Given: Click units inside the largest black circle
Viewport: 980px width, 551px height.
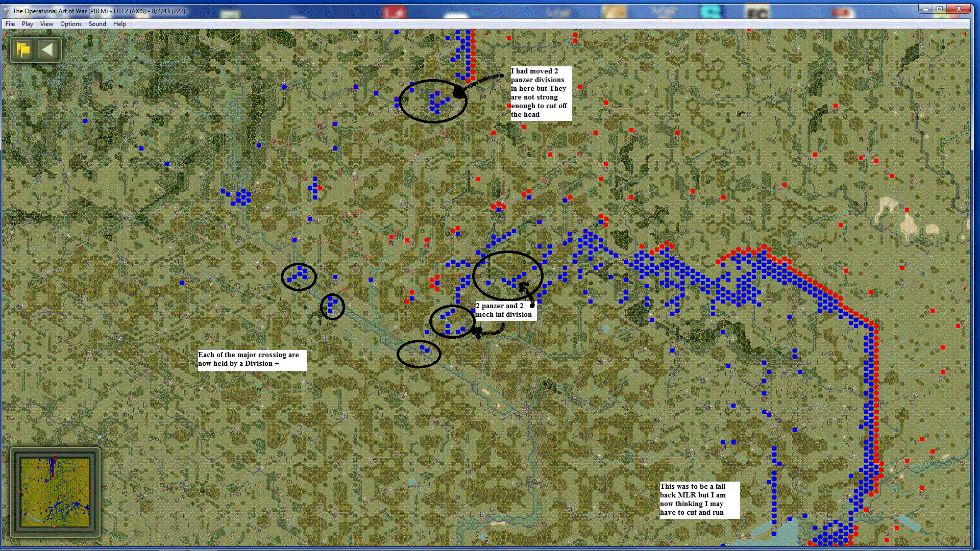Looking at the screenshot, I should [x=513, y=281].
